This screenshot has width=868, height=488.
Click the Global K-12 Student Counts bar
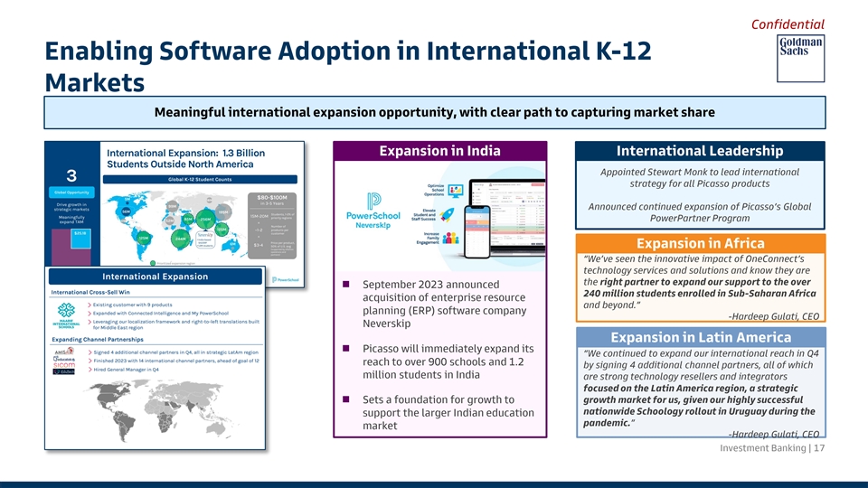click(x=208, y=179)
